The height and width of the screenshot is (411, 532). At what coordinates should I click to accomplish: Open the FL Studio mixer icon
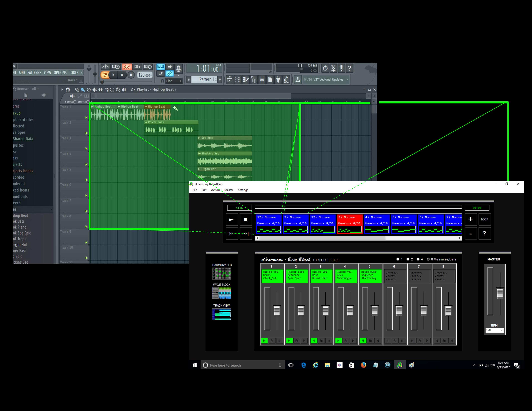[x=262, y=80]
